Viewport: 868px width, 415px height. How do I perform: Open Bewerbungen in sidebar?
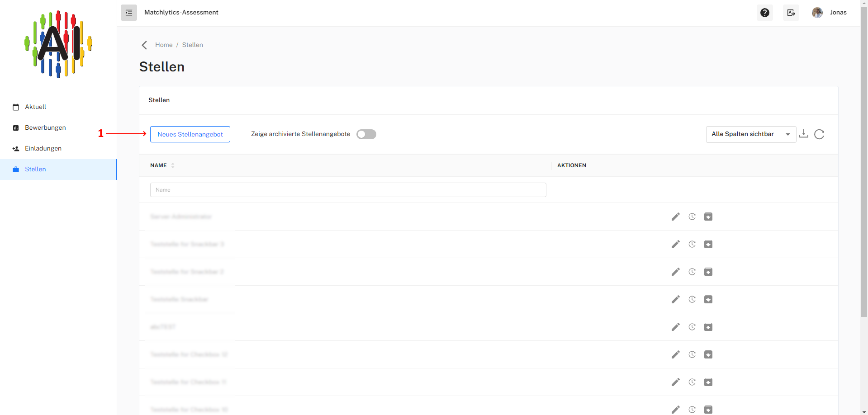pos(58,128)
